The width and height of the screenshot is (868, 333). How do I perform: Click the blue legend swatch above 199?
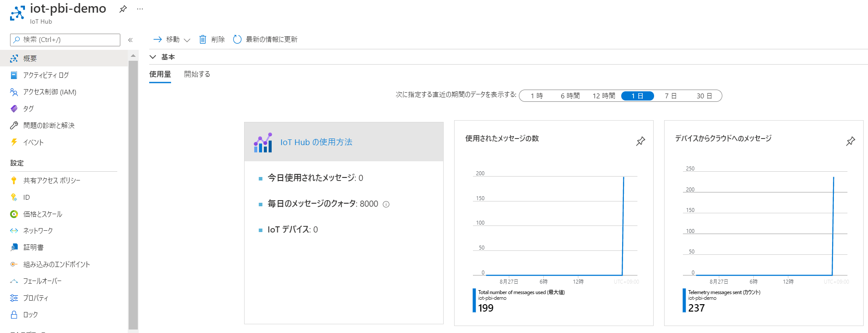pos(474,300)
